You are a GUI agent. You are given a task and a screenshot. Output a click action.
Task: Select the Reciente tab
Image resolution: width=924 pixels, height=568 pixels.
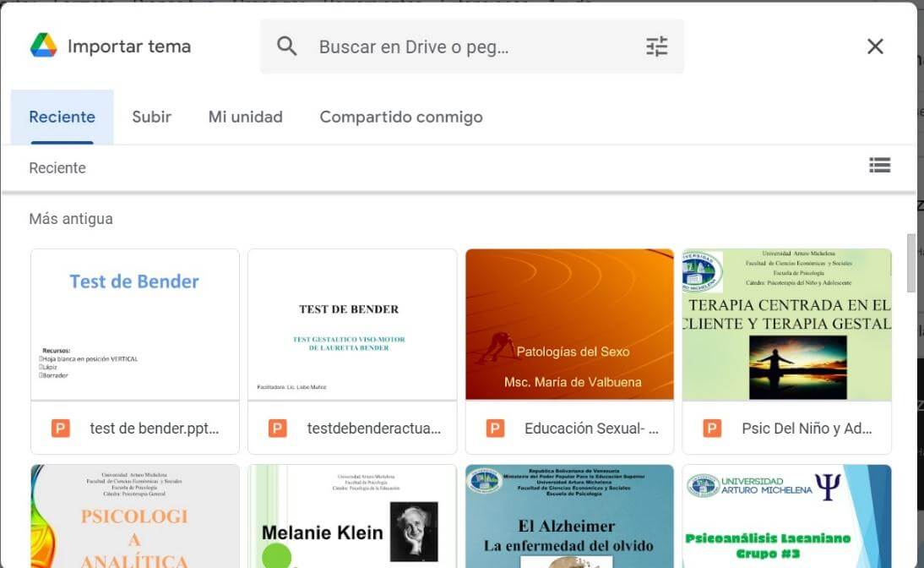(x=62, y=117)
